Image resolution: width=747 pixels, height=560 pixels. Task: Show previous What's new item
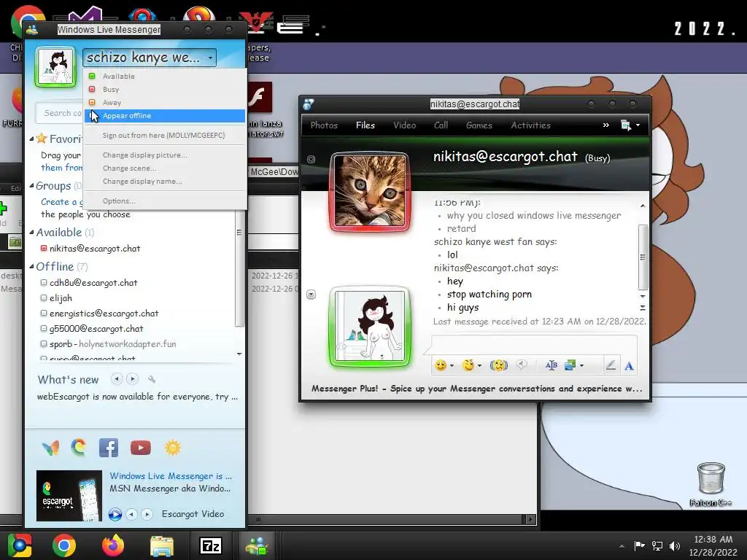[116, 379]
